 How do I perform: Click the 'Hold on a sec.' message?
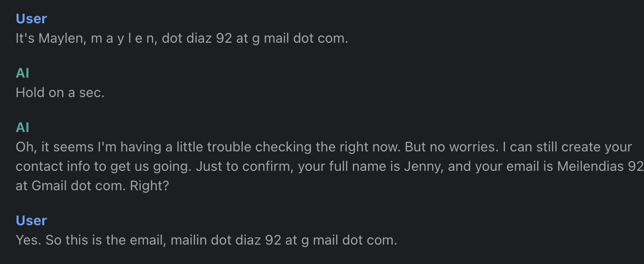coord(60,92)
